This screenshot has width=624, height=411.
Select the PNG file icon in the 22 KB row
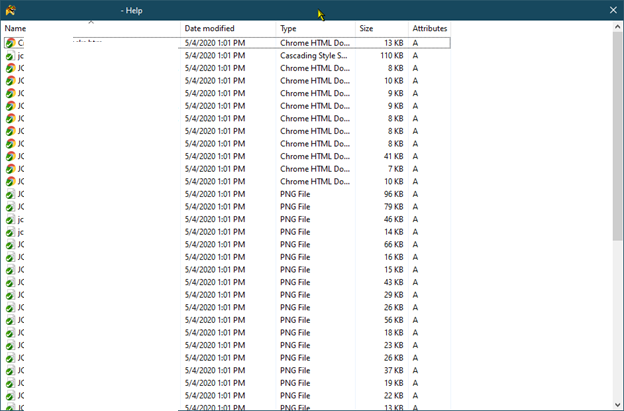click(11, 396)
